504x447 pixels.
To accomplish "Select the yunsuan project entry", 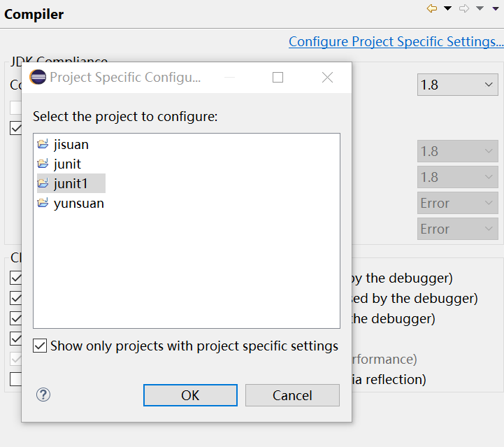I will 78,204.
